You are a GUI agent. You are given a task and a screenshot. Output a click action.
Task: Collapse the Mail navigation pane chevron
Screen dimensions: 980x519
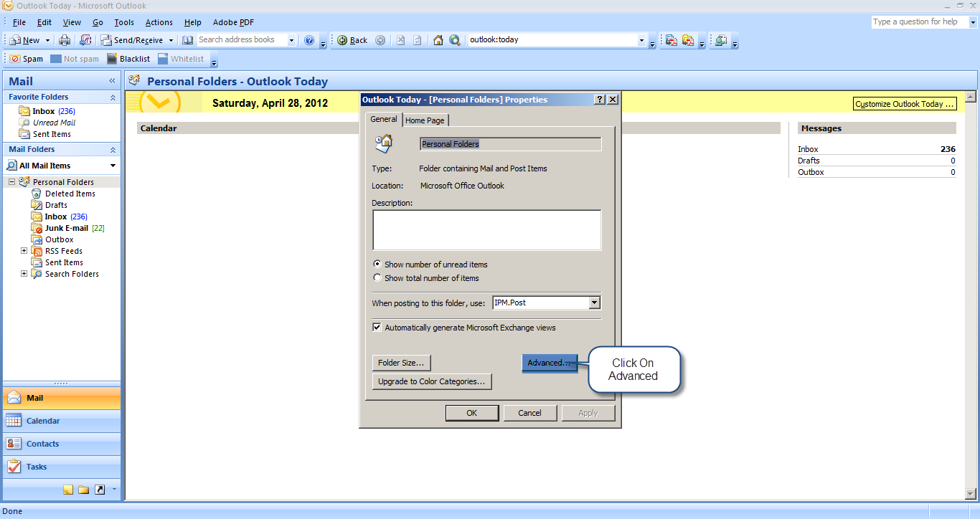[x=112, y=81]
